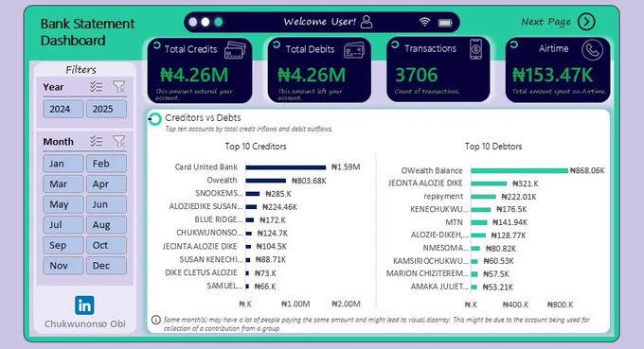Viewport: 644px width, 349px height.
Task: Click the user profile icon in welcome bar
Action: click(x=367, y=22)
